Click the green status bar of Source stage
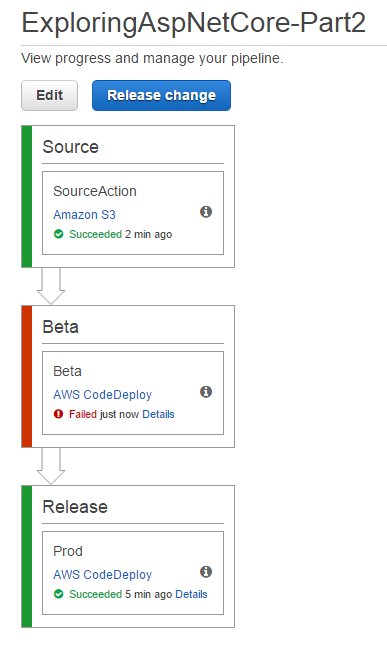387x647 pixels. point(27,196)
